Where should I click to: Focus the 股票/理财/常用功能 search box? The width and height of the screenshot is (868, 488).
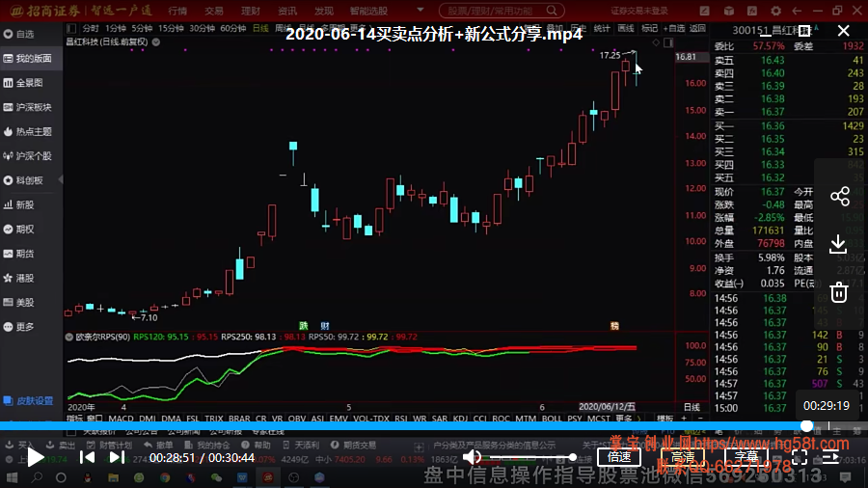[502, 11]
